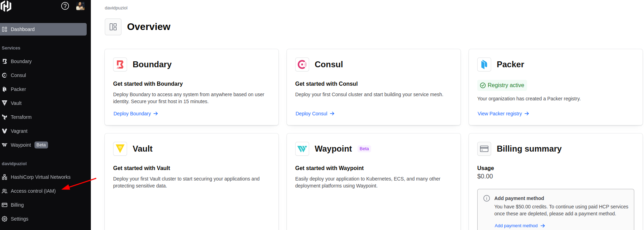Screen dimensions: 644x230
Task: Click the Boundary card logo icon
Action: pyautogui.click(x=120, y=64)
